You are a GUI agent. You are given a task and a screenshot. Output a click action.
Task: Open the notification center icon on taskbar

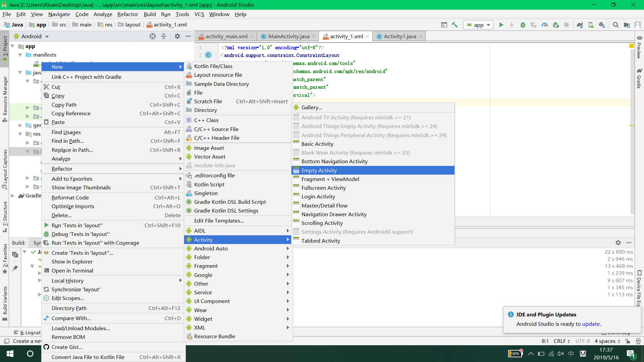coord(631,354)
